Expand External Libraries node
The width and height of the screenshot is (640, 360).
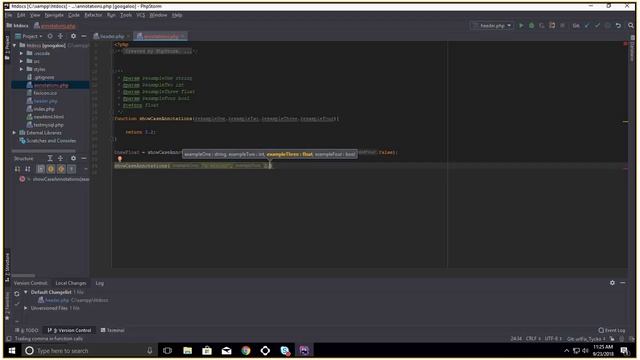[x=15, y=133]
